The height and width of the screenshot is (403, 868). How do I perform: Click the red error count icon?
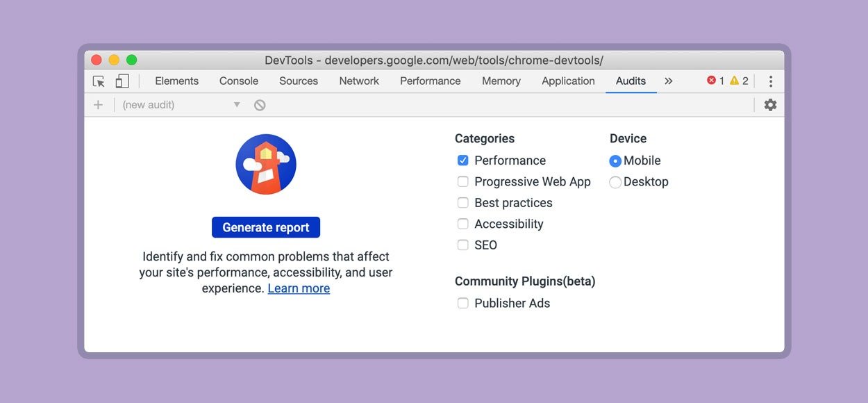(711, 81)
